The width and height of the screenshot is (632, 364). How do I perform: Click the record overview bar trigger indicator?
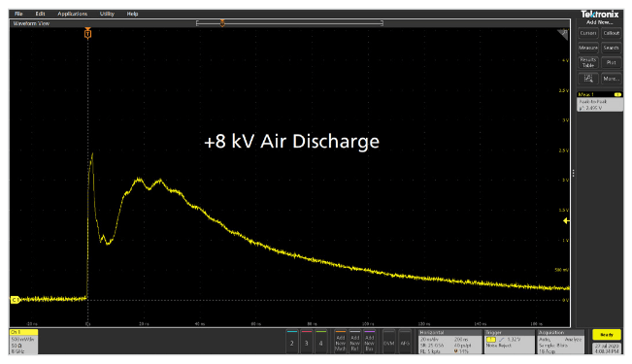pos(222,23)
